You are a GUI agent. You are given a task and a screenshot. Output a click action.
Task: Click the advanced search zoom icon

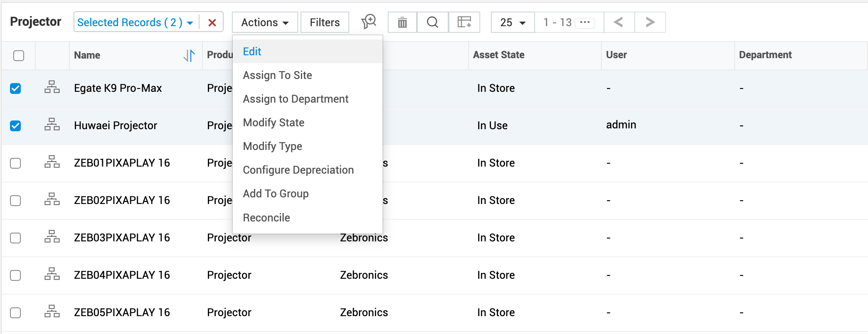(x=368, y=22)
